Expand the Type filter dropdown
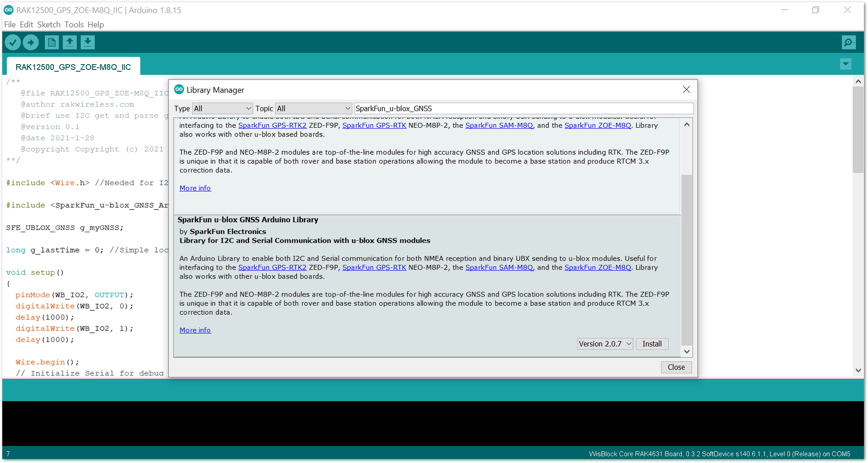Screen dimensions: 868x463 [x=222, y=108]
